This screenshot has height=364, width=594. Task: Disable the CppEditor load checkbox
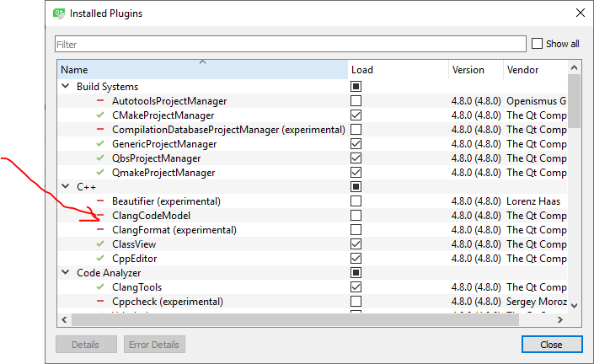[356, 259]
